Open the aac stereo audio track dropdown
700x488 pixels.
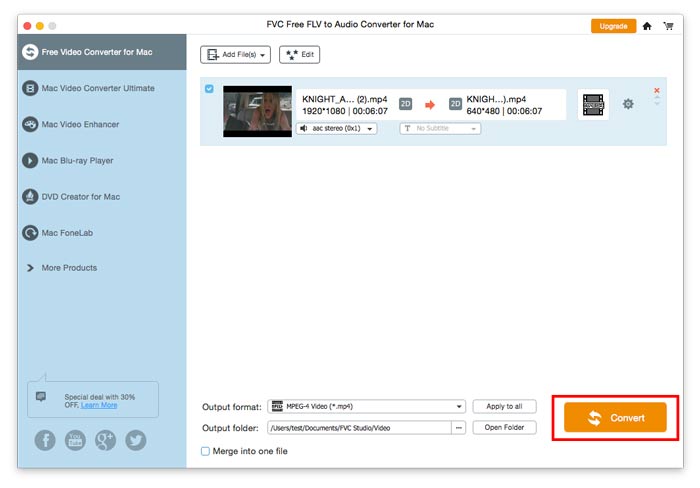337,129
